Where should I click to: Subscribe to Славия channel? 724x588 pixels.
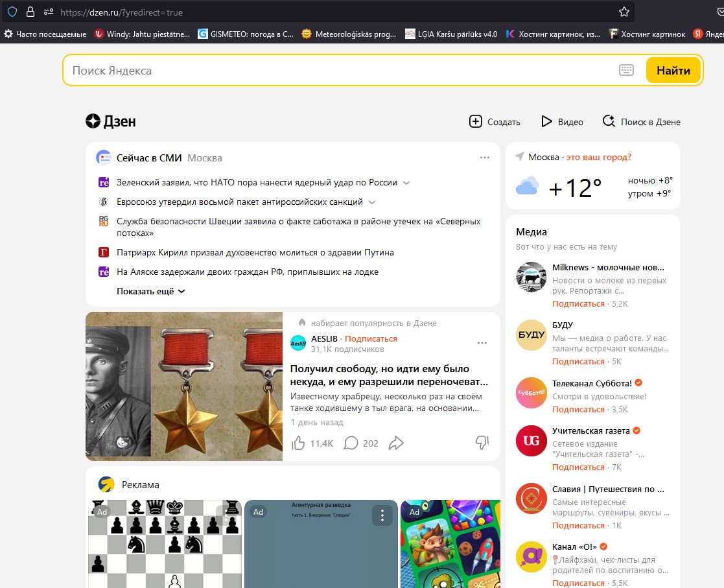[x=578, y=525]
